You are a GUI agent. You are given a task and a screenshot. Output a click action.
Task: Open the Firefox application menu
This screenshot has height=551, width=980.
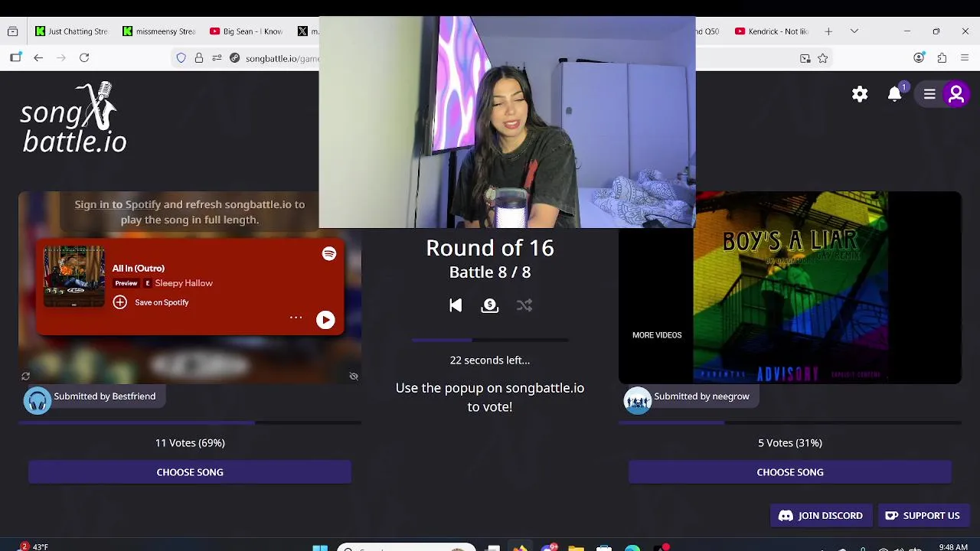tap(965, 58)
